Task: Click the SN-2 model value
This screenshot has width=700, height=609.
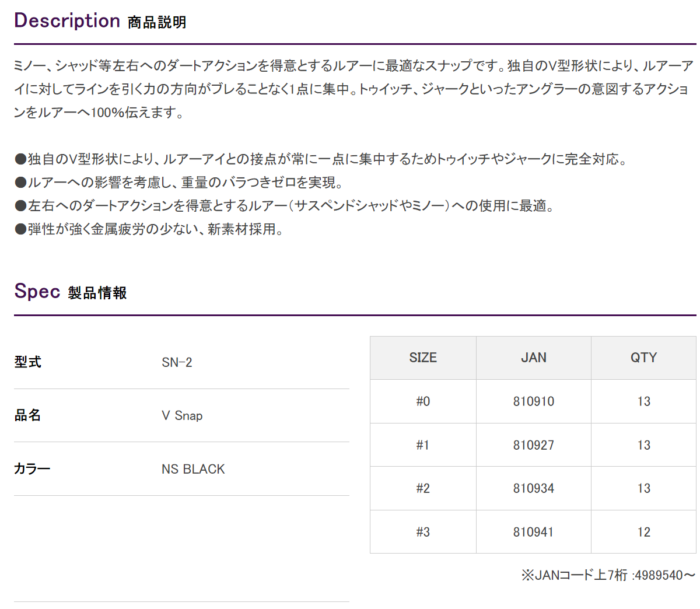Action: pyautogui.click(x=177, y=362)
